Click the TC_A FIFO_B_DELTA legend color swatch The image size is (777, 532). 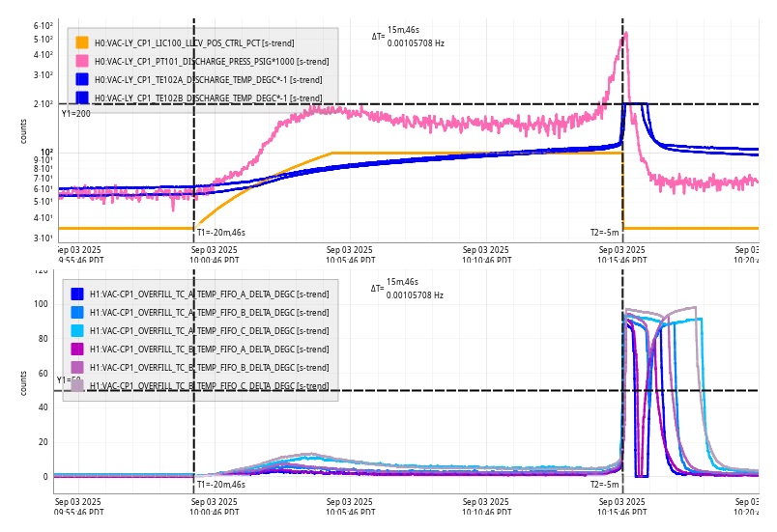coord(77,312)
